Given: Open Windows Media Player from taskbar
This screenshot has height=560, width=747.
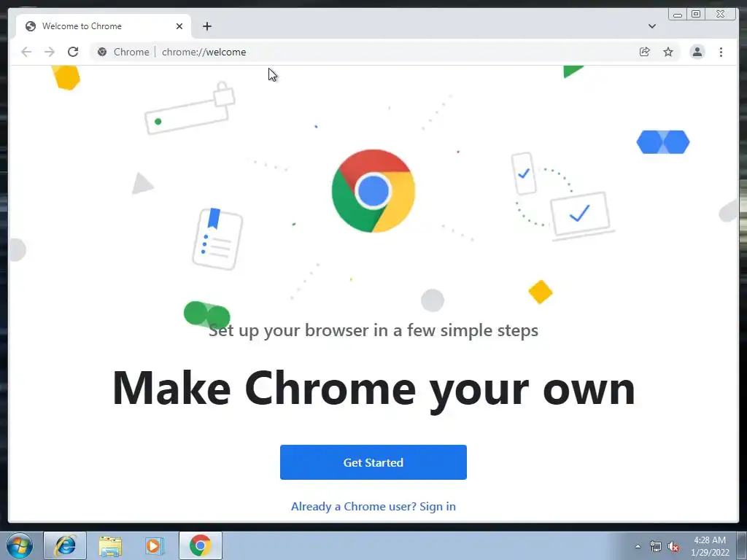Looking at the screenshot, I should [153, 545].
